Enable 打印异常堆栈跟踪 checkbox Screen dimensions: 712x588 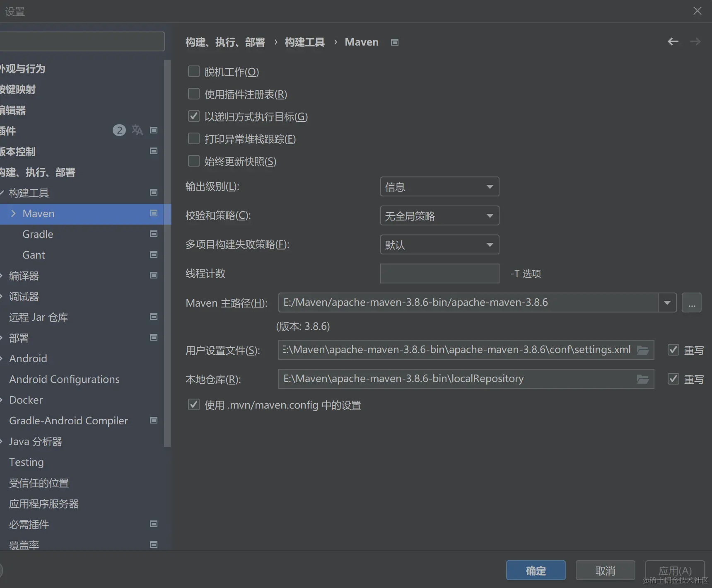pos(194,138)
